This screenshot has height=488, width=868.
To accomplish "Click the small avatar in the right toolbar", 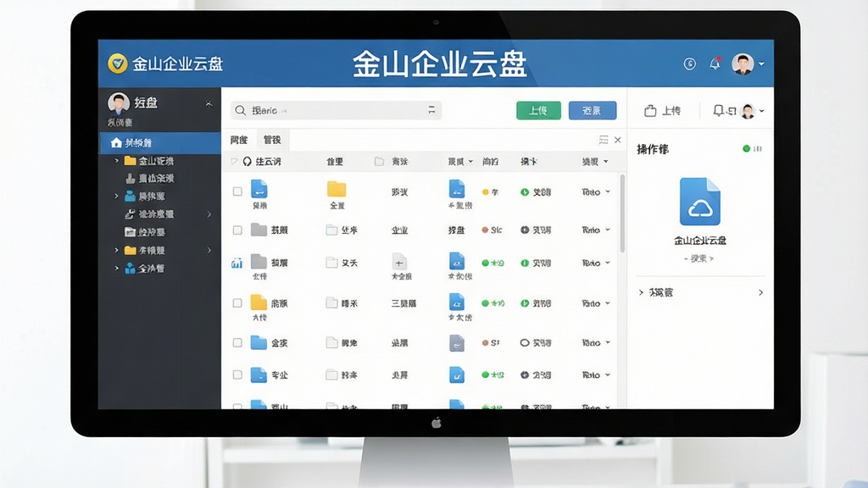I will (x=748, y=111).
